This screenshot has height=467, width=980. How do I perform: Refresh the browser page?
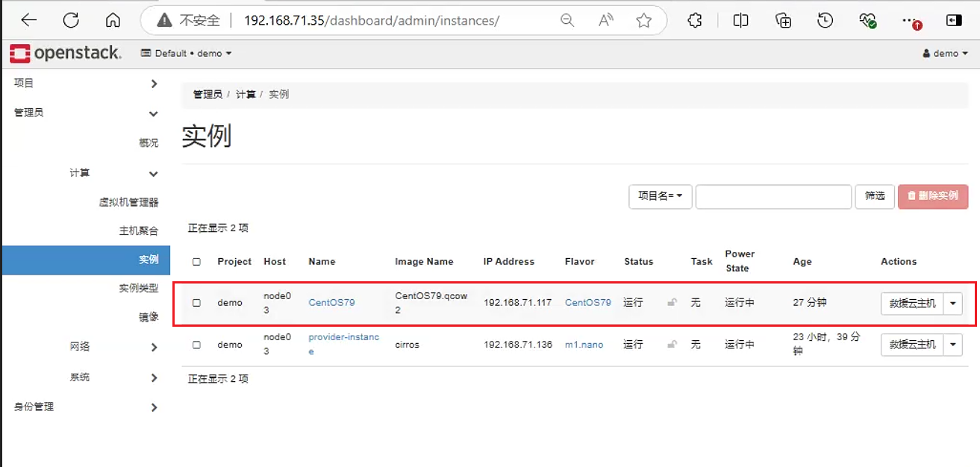pos(71,20)
